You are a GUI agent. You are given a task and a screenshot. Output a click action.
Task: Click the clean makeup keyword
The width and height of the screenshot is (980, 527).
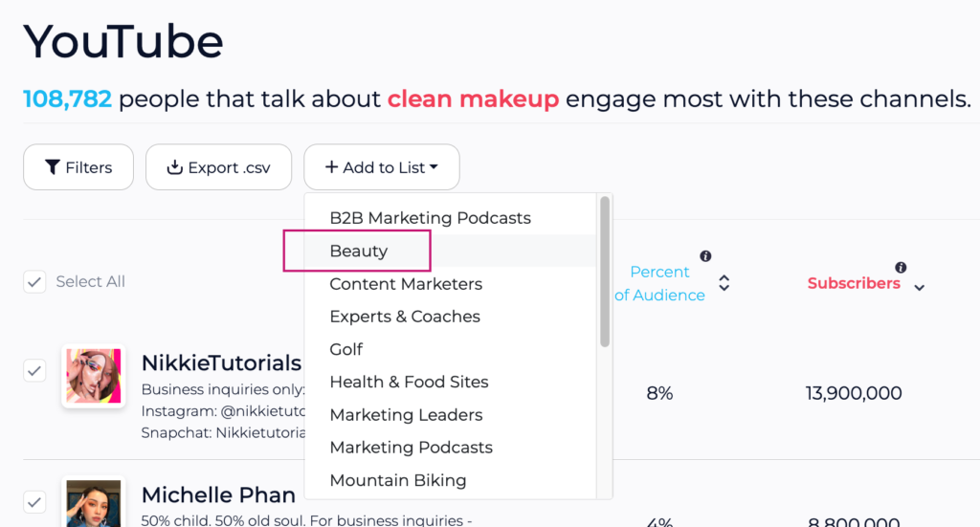point(473,99)
